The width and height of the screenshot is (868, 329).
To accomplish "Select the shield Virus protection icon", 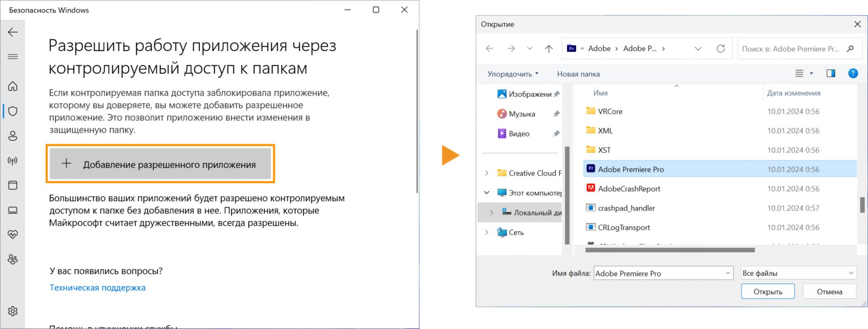I will point(13,111).
